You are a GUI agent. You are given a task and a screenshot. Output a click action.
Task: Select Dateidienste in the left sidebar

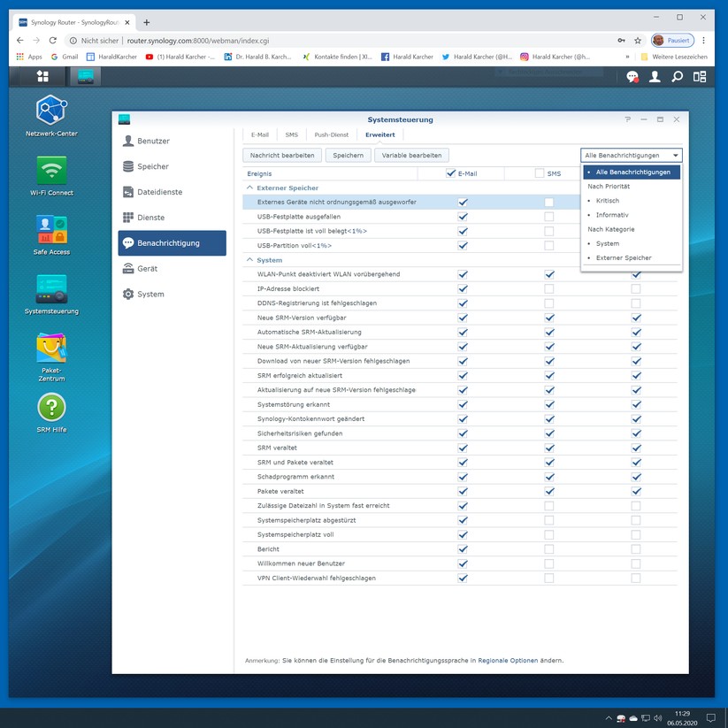pos(159,192)
